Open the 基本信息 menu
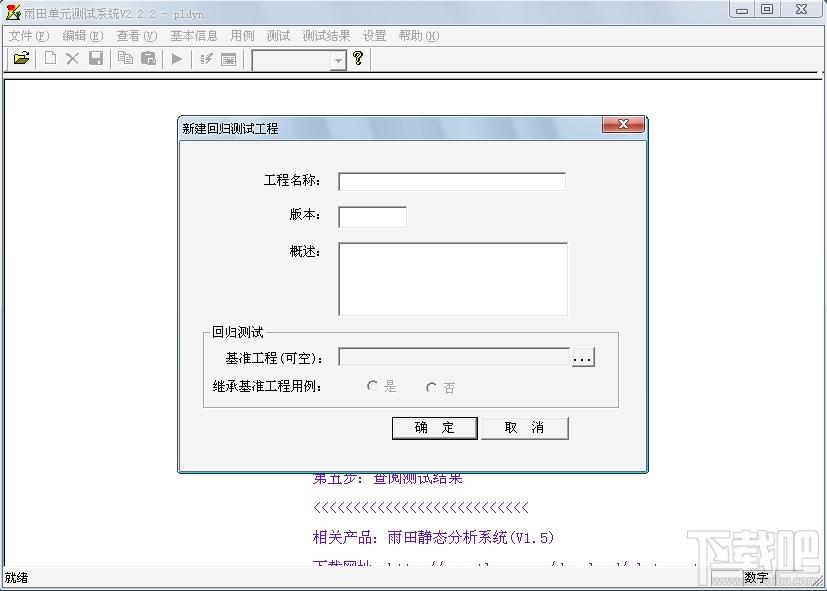Screen dimensions: 827x591 [194, 36]
